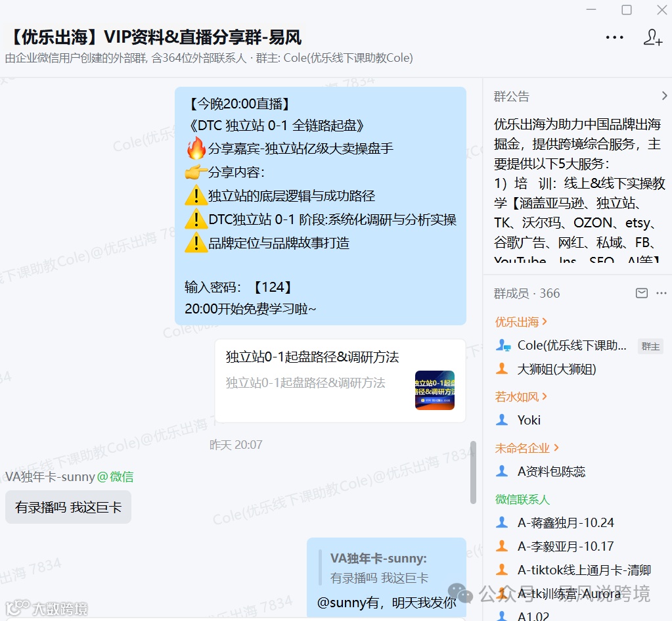Viewport: 672px width, 621px height.
Task: Select the 微信联系人 group heading
Action: pos(522,499)
